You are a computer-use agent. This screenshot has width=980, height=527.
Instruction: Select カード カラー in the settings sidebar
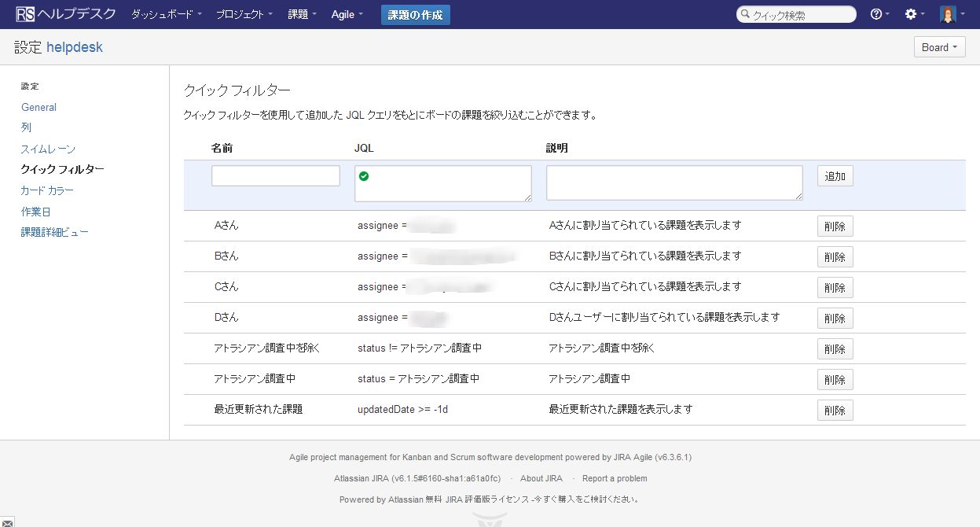(47, 190)
